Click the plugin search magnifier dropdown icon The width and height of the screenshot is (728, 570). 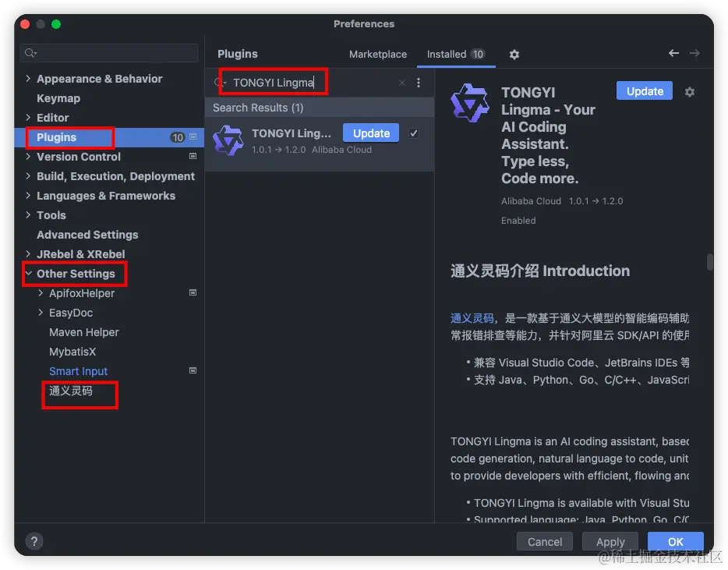[220, 83]
